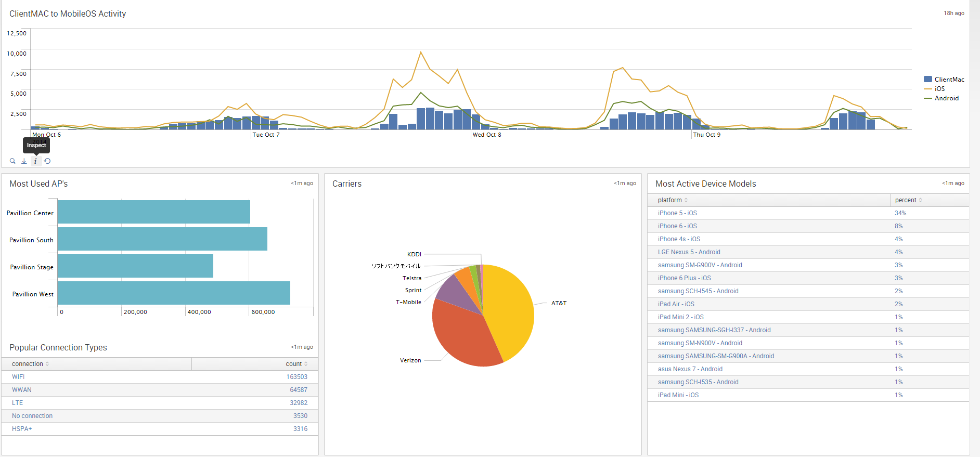Open samsung SAMSUNG-SM-G900A - Android row
This screenshot has width=980, height=457.
pyautogui.click(x=808, y=356)
